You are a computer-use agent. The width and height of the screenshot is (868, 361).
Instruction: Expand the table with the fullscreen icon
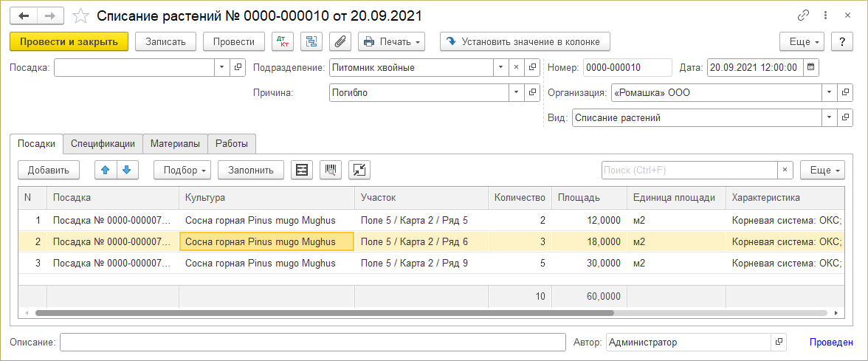(359, 170)
